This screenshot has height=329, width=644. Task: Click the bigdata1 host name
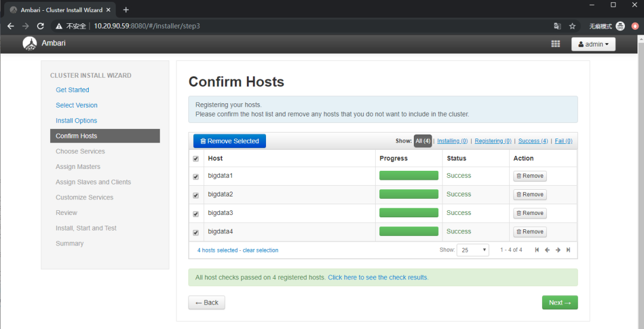point(220,176)
